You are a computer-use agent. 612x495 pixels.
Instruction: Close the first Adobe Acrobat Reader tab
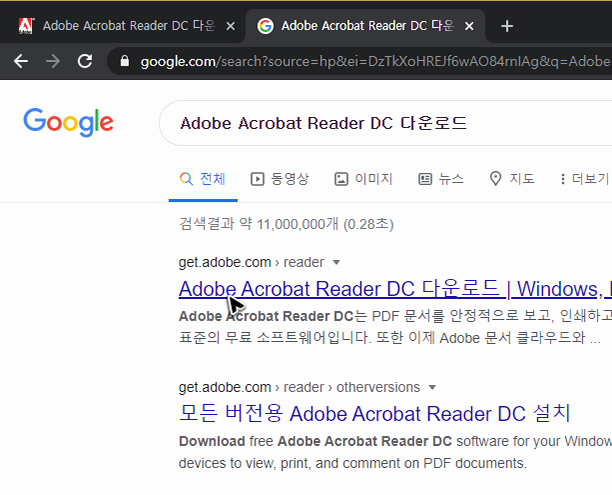[x=231, y=26]
